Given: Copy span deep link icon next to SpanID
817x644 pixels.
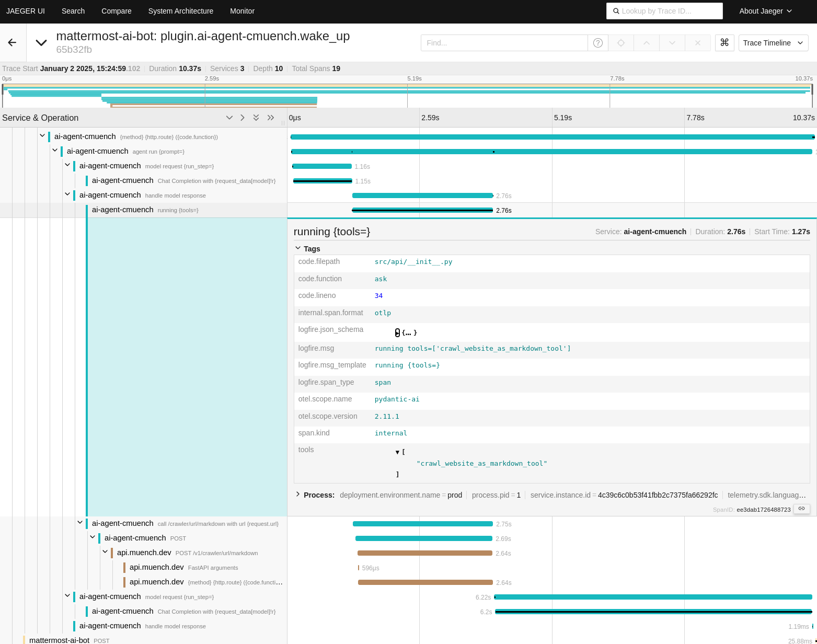Looking at the screenshot, I should pos(802,509).
